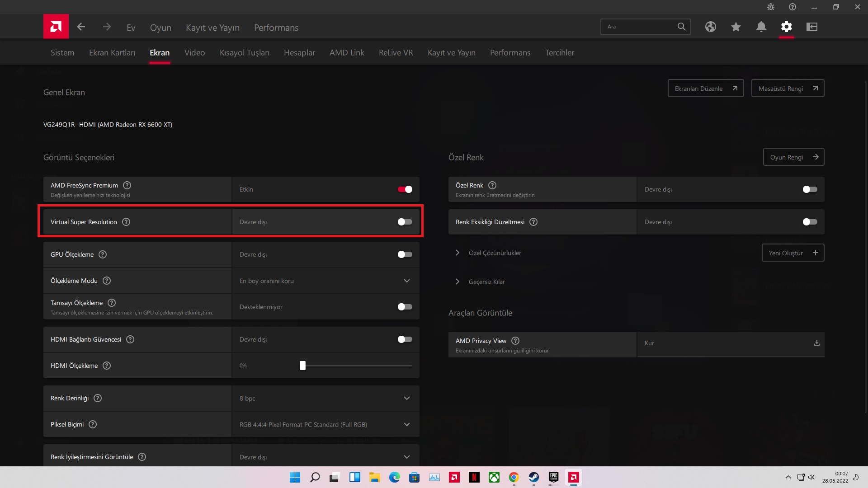Disable the AMD FreeSync Premium toggle
Image resolution: width=868 pixels, height=488 pixels.
coord(405,189)
